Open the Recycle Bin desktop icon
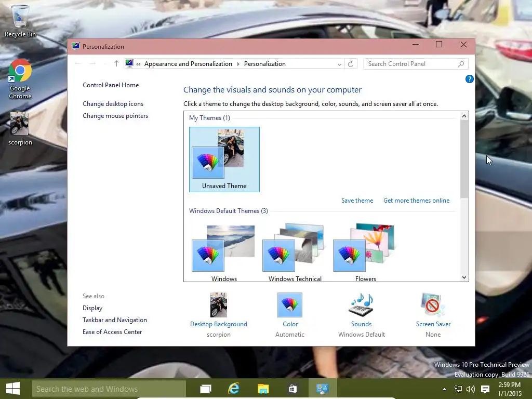This screenshot has width=532, height=399. pos(20,20)
